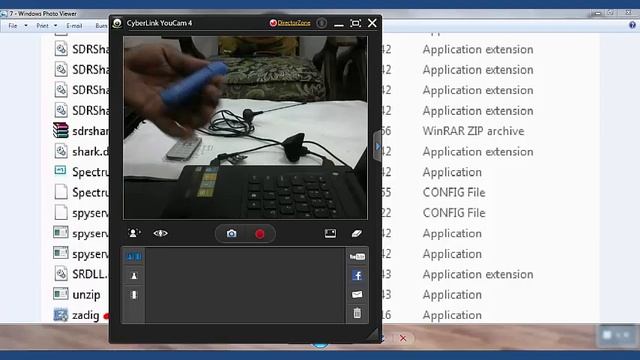Share capture on Facebook
640x360 pixels.
[x=357, y=276]
